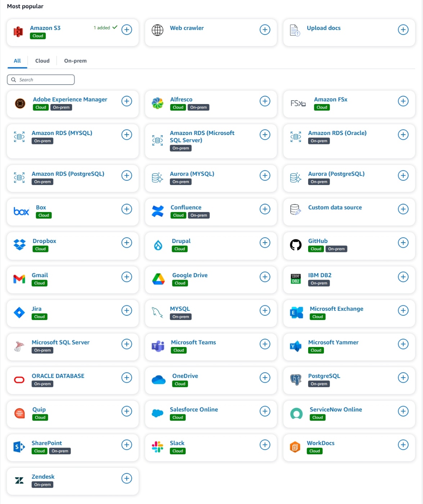
Task: Add Microsoft Exchange connector
Action: pos(403,310)
